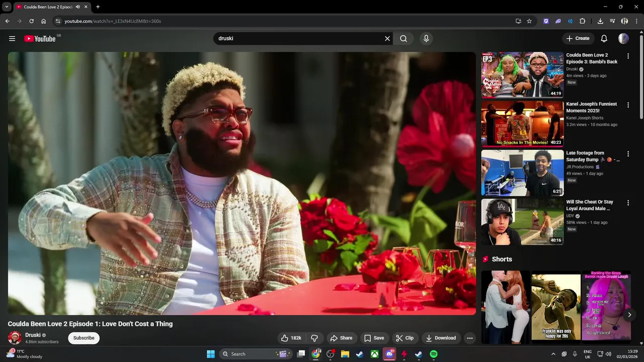
Task: Open the Chrome three-dot menu
Action: (x=636, y=21)
